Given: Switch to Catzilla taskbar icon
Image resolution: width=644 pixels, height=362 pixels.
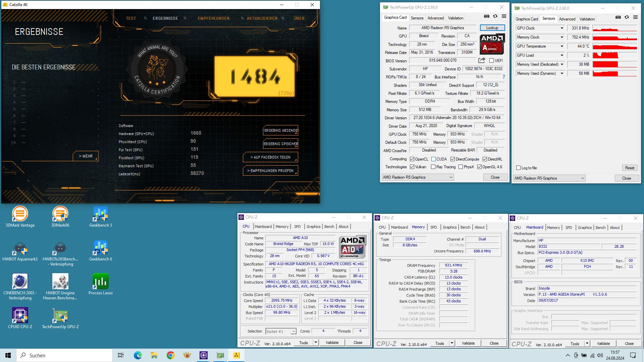Looking at the screenshot, I should (236, 355).
